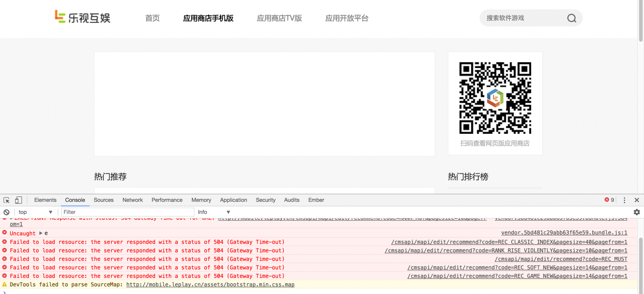Open the REC_SOFT_NEW resource link
Image resolution: width=644 pixels, height=294 pixels.
pyautogui.click(x=517, y=268)
